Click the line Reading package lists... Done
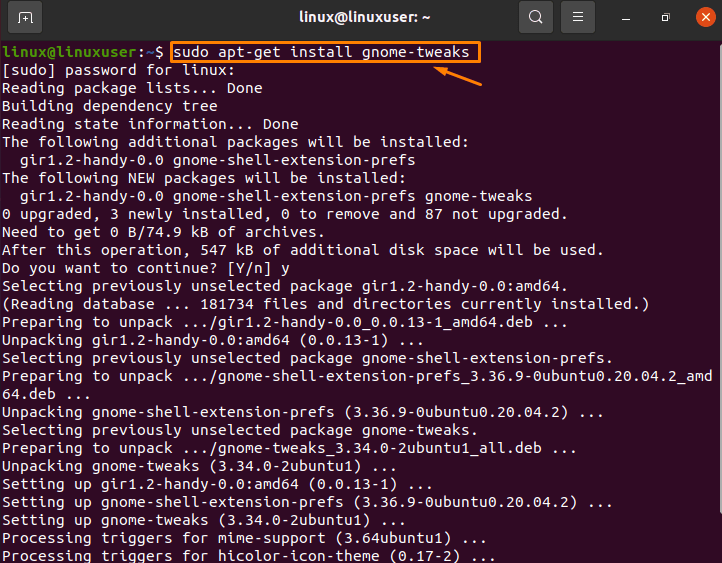 point(132,88)
